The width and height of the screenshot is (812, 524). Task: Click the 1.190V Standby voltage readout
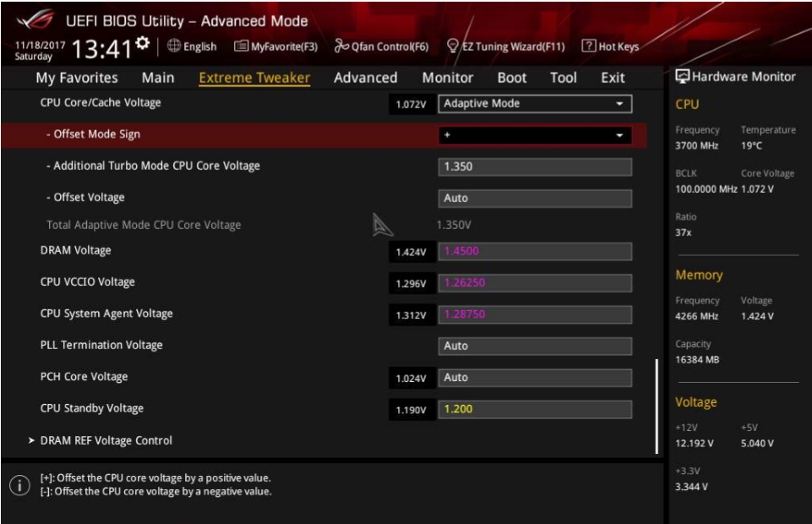tap(411, 410)
